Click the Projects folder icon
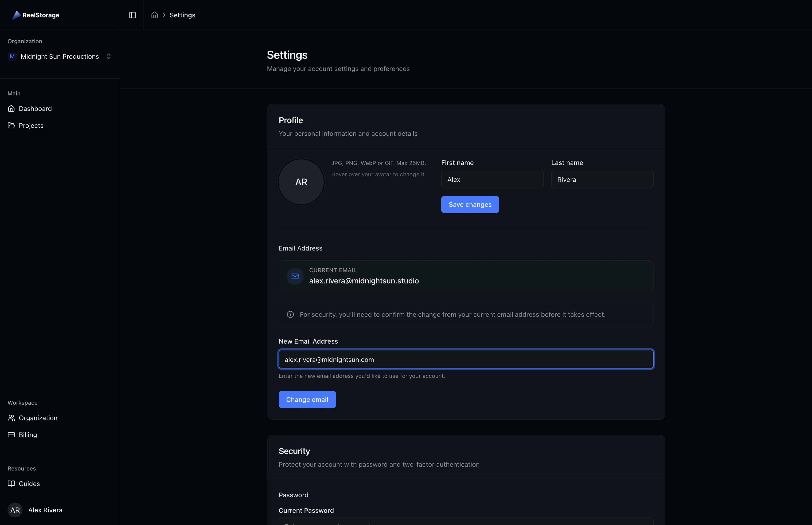Image resolution: width=812 pixels, height=525 pixels. [x=11, y=125]
